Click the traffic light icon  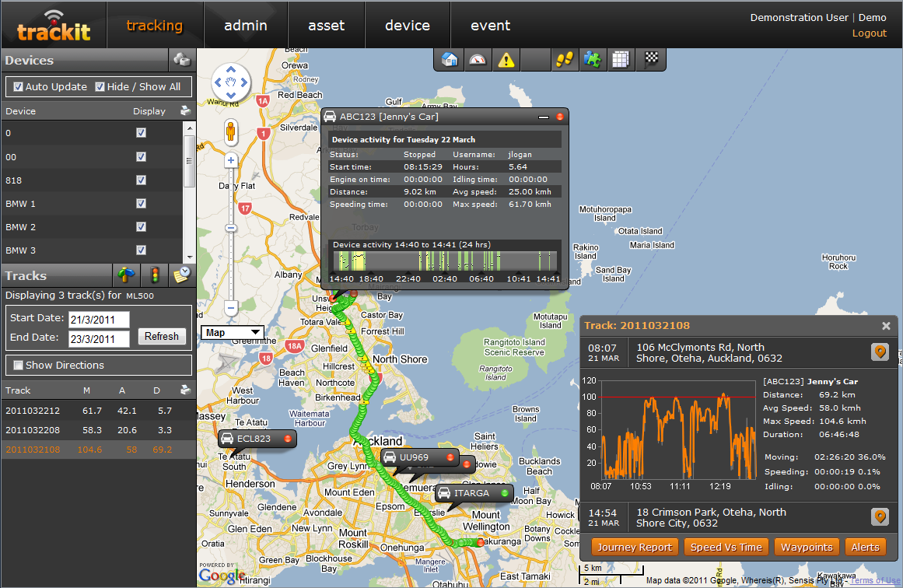(x=154, y=275)
